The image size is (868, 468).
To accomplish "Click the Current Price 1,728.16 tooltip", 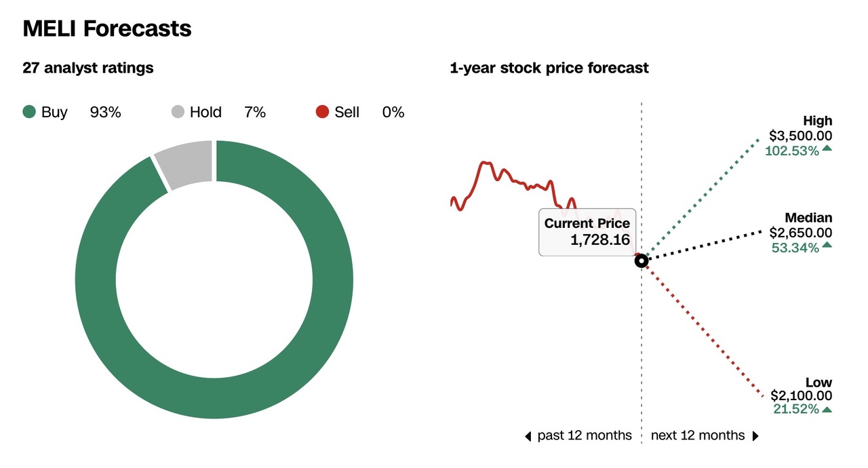I will (x=587, y=231).
